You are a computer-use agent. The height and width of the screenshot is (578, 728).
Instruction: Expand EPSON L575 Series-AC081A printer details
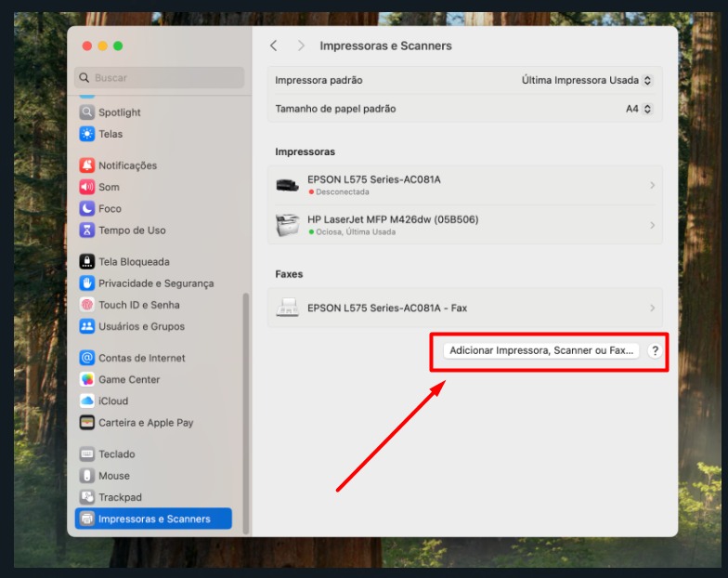[652, 185]
